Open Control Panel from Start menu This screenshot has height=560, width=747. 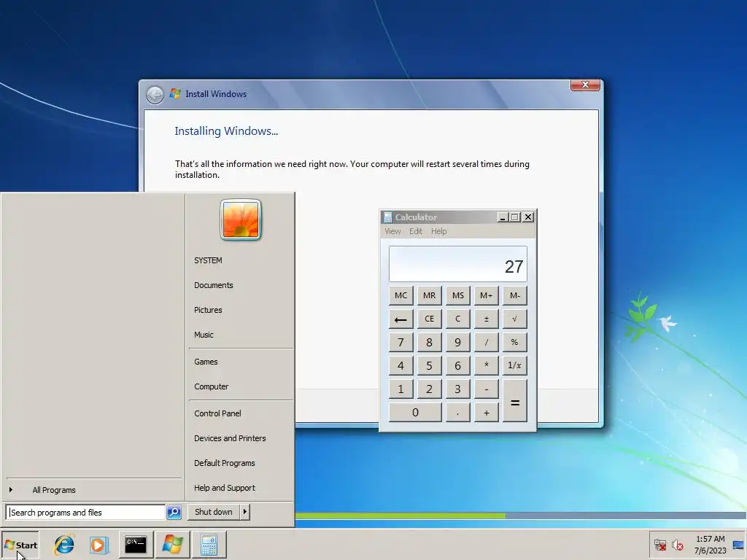(217, 414)
